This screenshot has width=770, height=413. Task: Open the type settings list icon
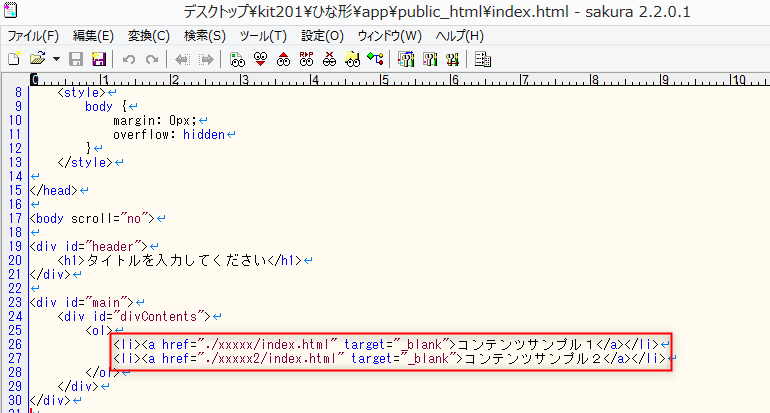pyautogui.click(x=406, y=59)
